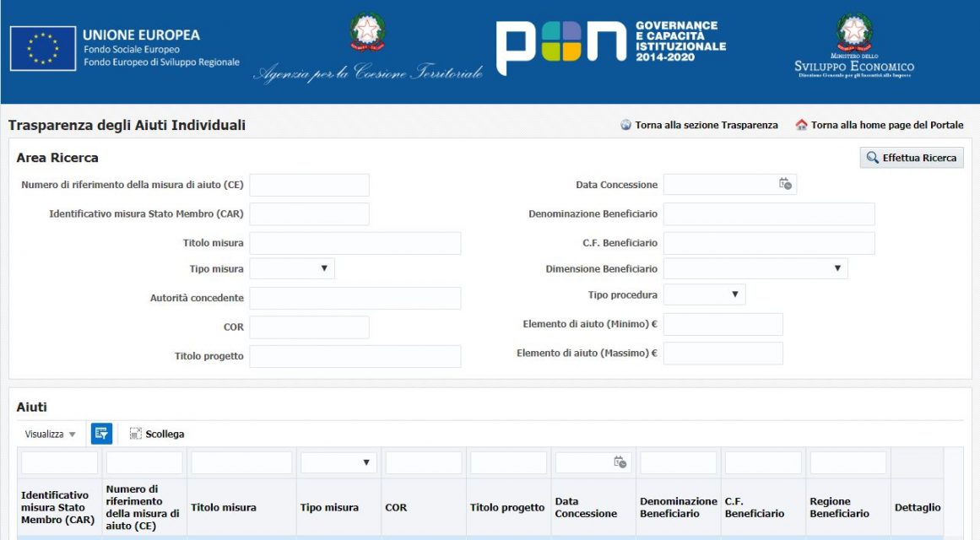This screenshot has width=980, height=540.
Task: Click the COR column filter box
Action: (x=424, y=463)
